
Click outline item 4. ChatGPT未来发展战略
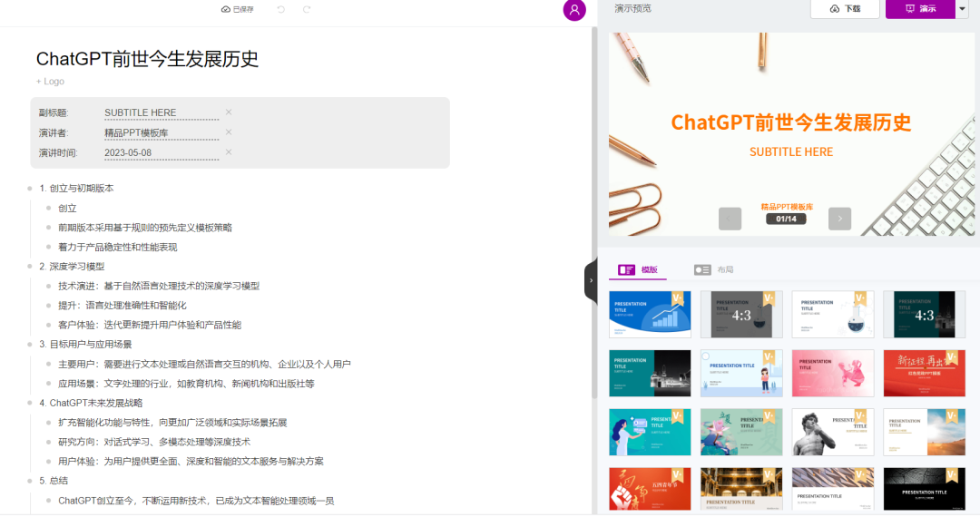pos(91,403)
